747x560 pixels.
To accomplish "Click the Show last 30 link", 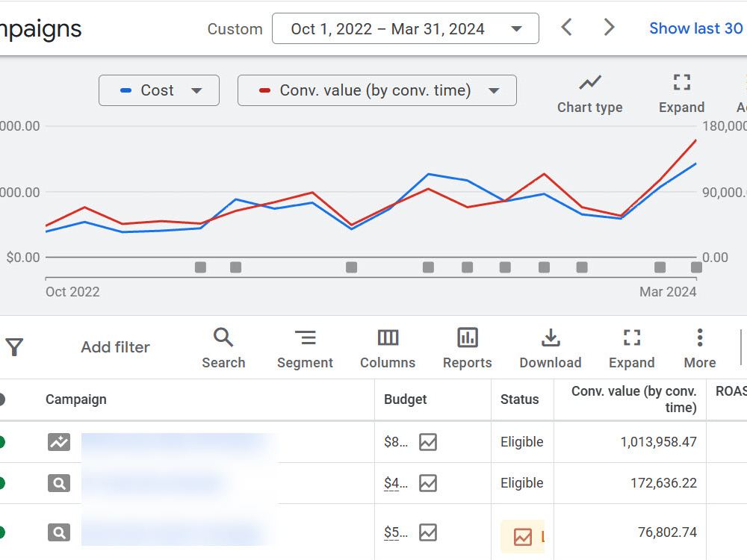I will [x=697, y=28].
